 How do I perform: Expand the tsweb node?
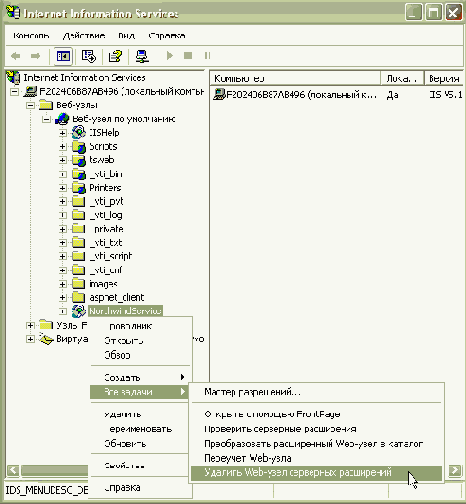click(63, 160)
